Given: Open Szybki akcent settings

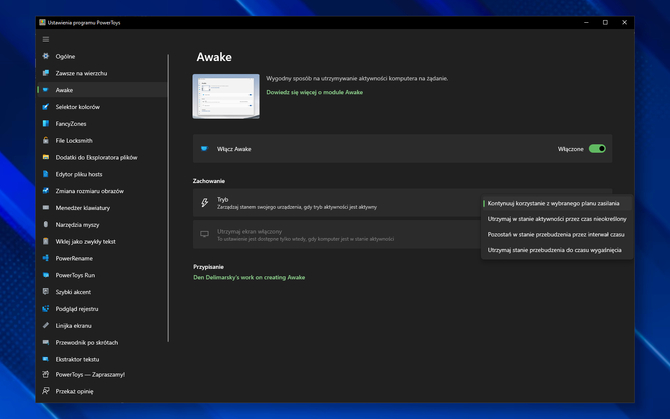Looking at the screenshot, I should [102, 292].
